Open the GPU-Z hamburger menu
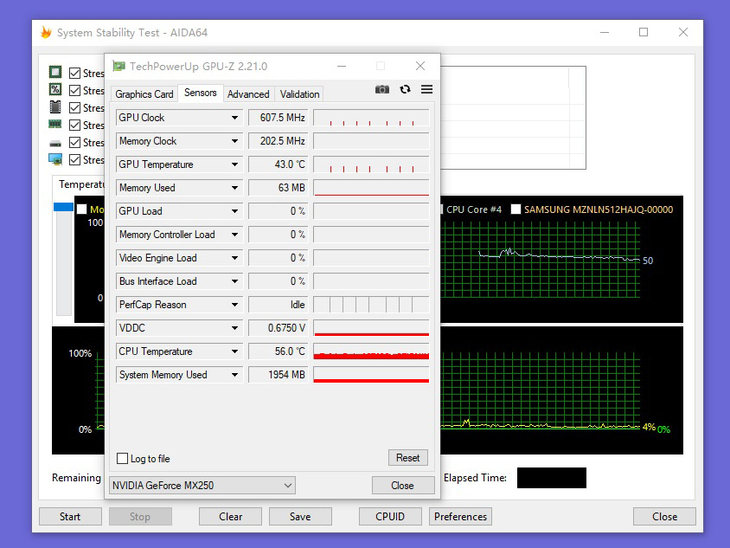The width and height of the screenshot is (730, 548). (x=426, y=89)
